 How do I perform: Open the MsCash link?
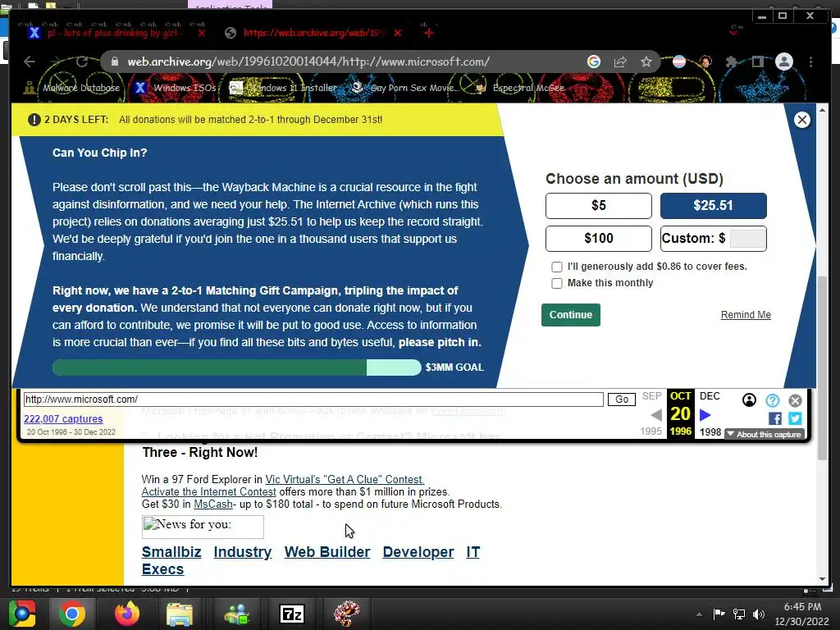click(x=213, y=504)
